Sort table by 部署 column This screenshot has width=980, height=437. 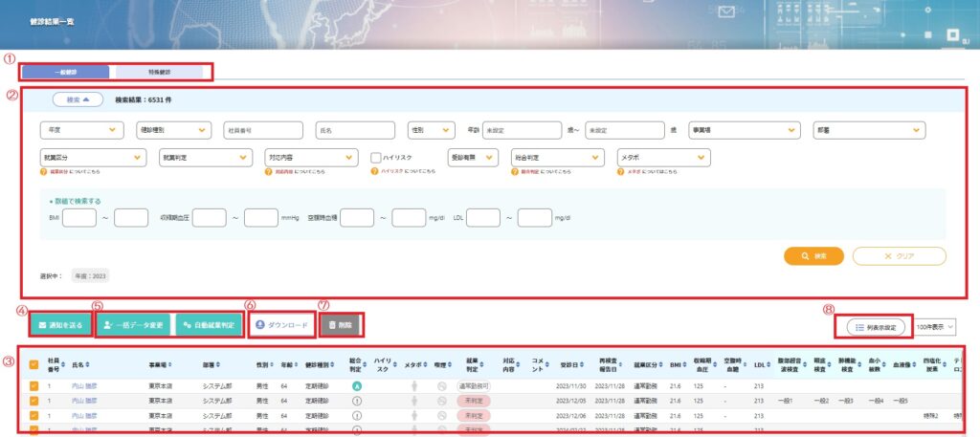213,364
